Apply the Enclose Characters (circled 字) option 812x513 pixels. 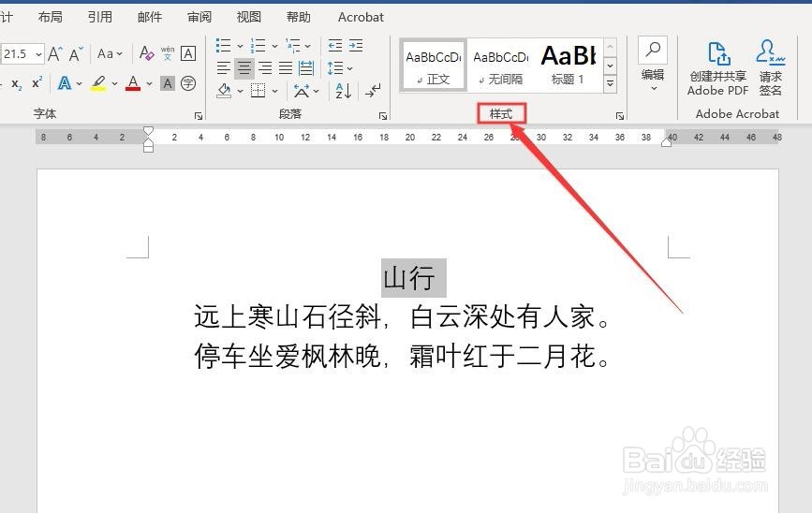point(188,83)
